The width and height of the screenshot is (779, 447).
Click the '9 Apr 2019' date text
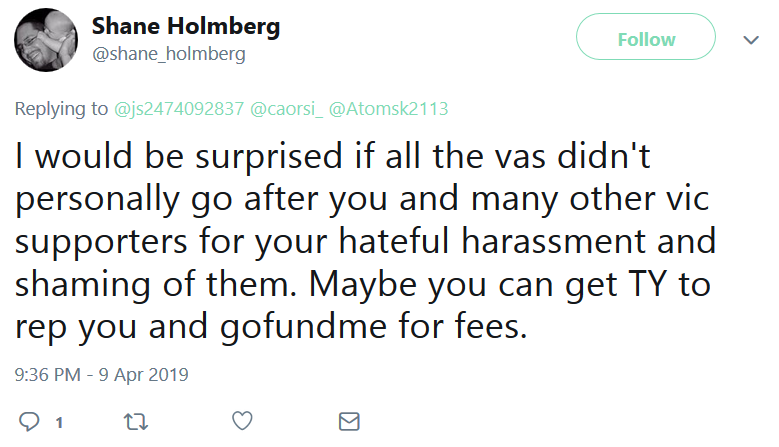(144, 374)
